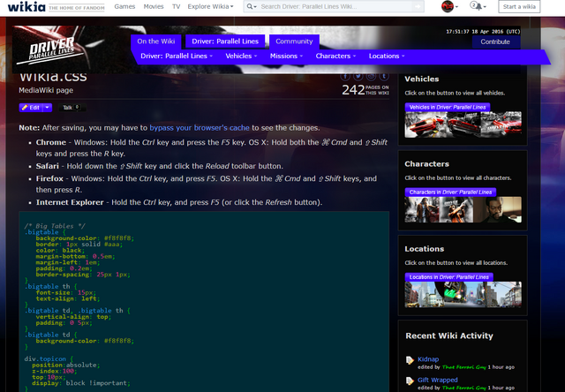Open the user avatar menu

(449, 6)
